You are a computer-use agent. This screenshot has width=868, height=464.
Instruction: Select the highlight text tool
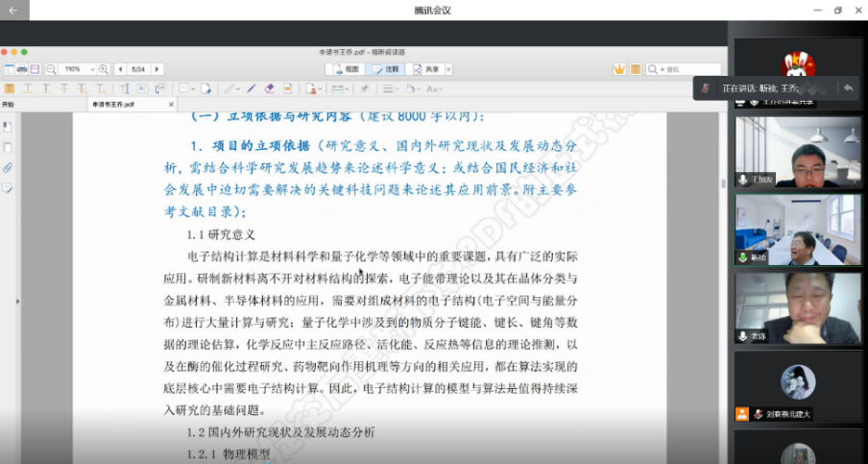[x=10, y=88]
